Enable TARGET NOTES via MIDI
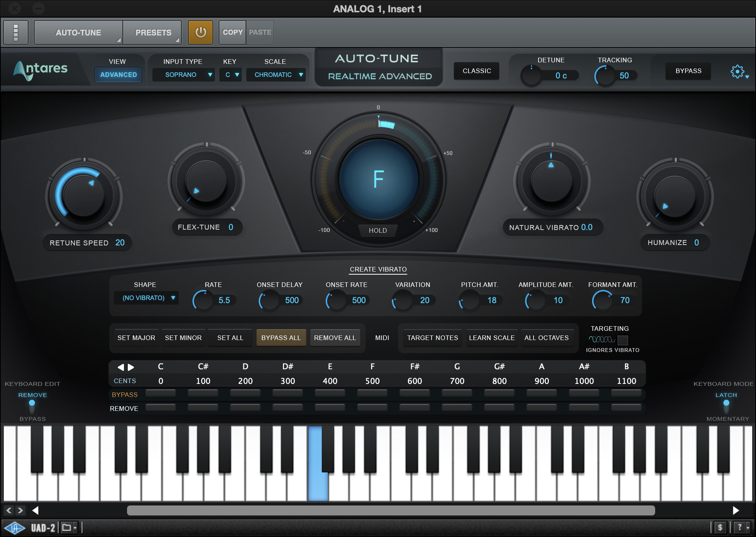This screenshot has width=756, height=537. point(433,338)
